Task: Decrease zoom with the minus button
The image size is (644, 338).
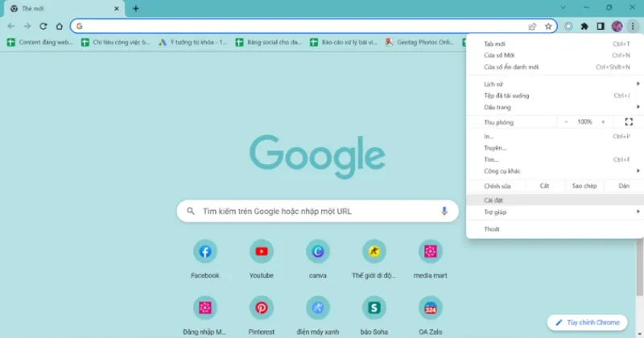Action: point(567,122)
